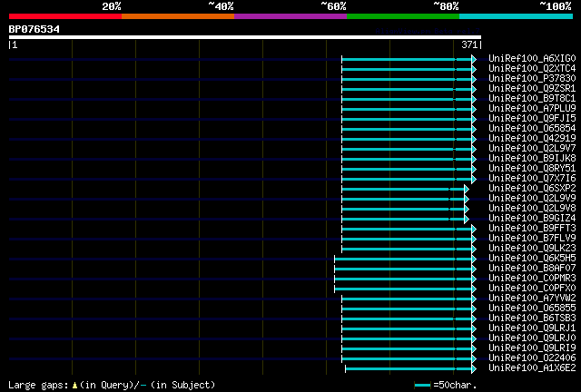Select hit UniRef100_A6XIG0
Screen dimensions: 581x392
click(532, 59)
